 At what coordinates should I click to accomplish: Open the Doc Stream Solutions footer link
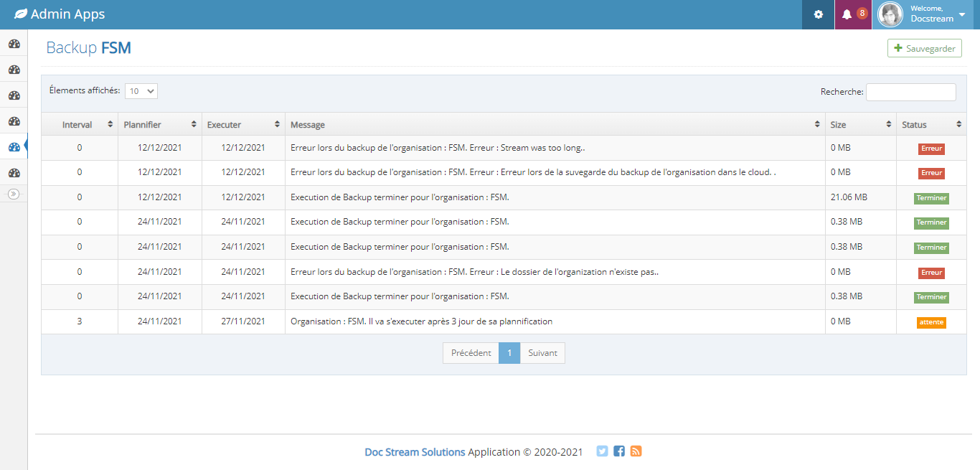pos(415,452)
